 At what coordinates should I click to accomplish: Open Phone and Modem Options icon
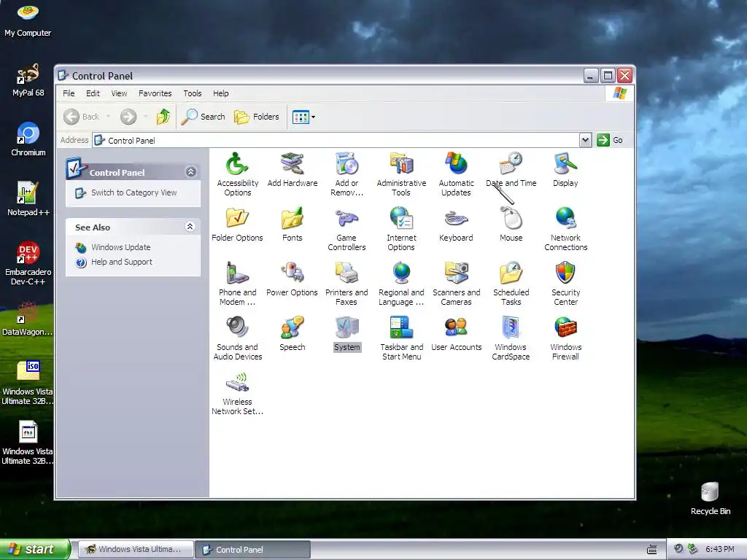coord(237,284)
